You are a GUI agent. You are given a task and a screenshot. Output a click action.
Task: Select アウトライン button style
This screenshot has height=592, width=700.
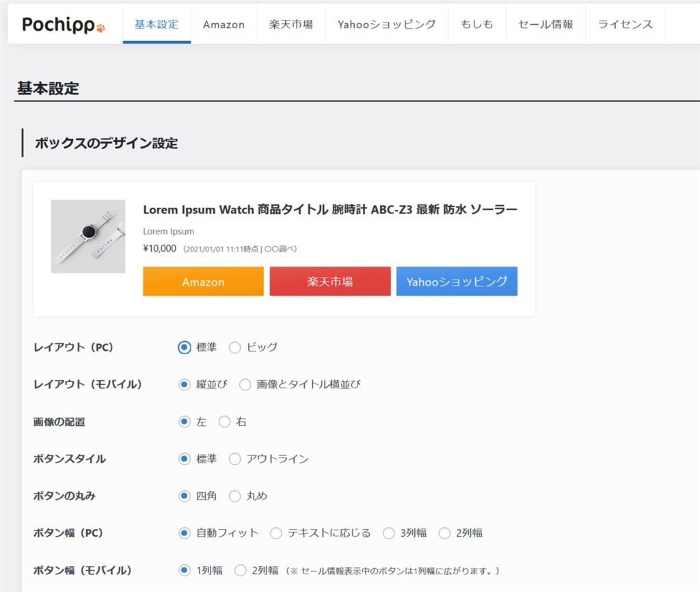point(235,459)
